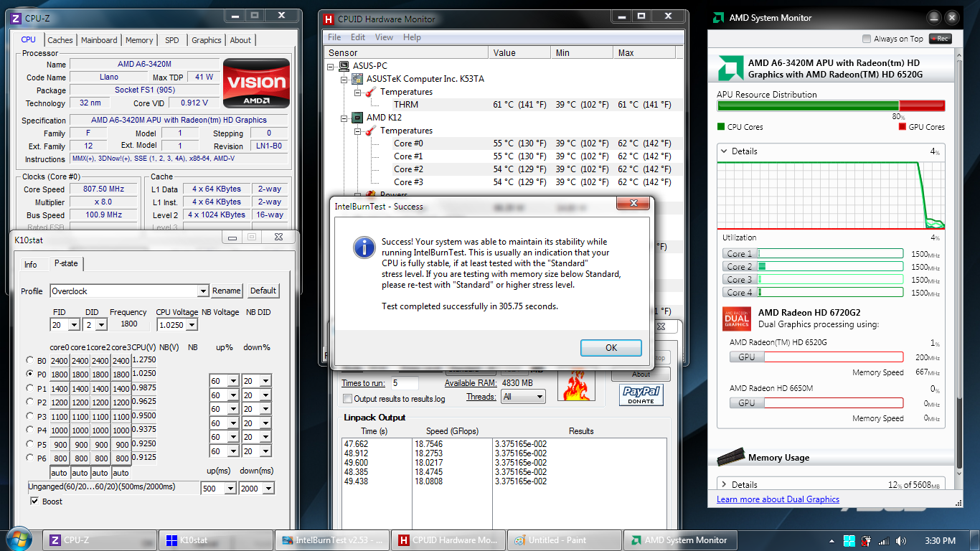Select the P5 P-state radio button
Screen dimensions: 980x551
click(x=29, y=444)
